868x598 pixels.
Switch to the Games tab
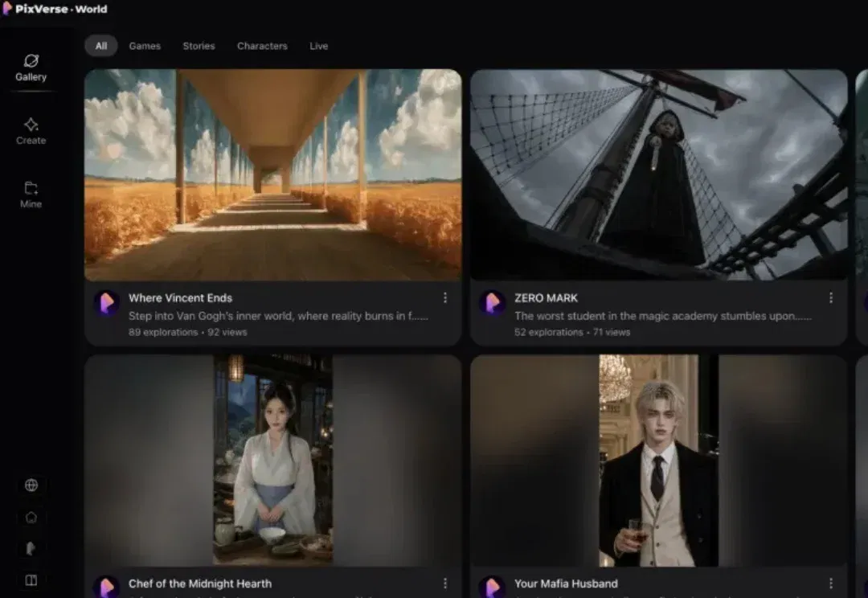click(145, 46)
